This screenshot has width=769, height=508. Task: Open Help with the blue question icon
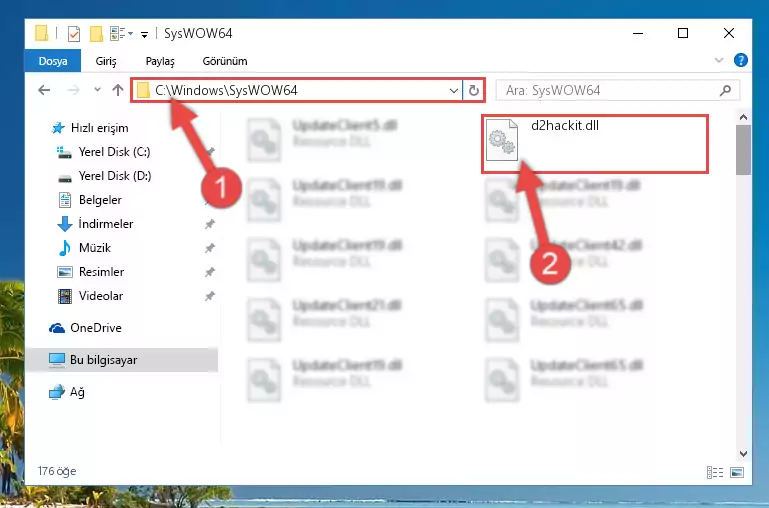(741, 60)
